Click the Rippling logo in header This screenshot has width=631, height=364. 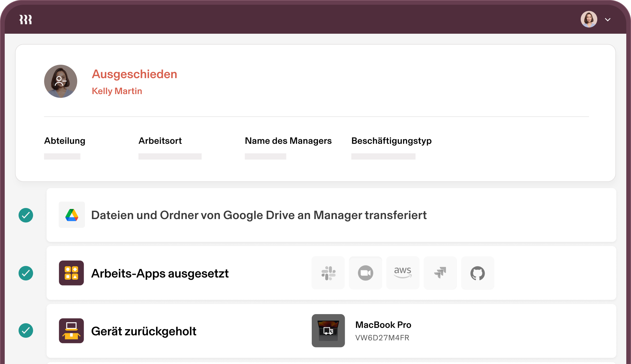(26, 20)
